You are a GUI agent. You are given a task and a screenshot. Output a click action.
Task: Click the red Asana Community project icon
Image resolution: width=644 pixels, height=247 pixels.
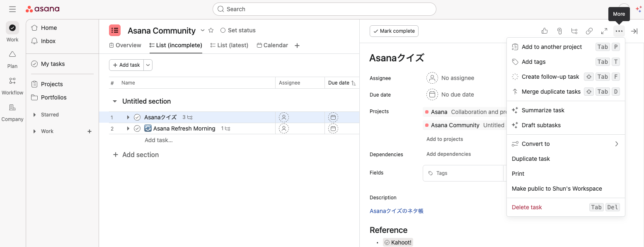[x=115, y=30]
